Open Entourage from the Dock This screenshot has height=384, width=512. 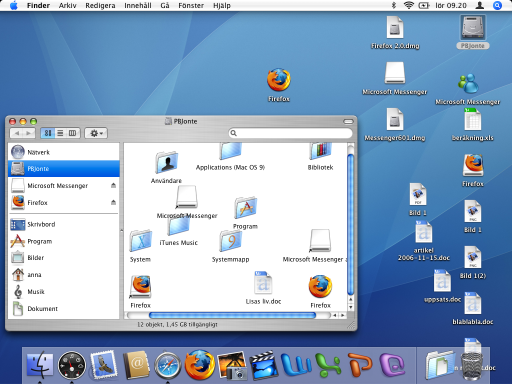[x=392, y=365]
